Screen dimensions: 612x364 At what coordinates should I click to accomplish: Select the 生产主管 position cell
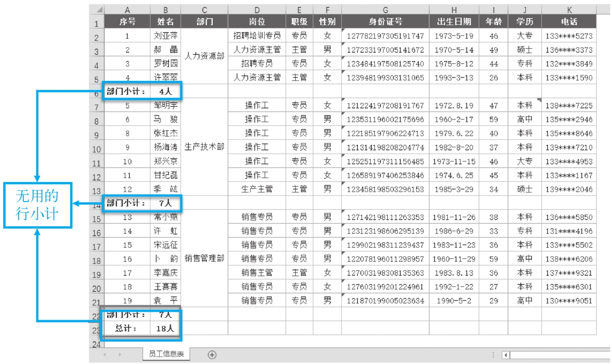(x=257, y=189)
